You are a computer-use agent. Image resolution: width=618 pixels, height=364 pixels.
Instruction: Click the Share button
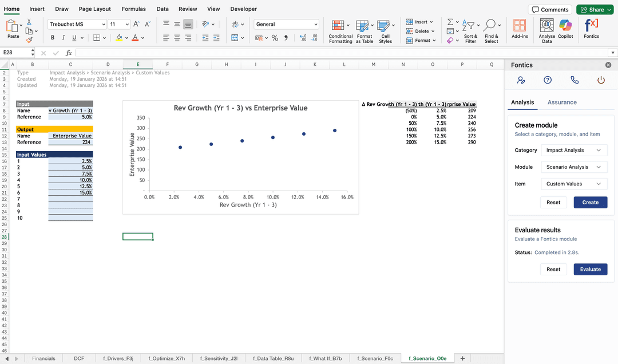(x=595, y=10)
